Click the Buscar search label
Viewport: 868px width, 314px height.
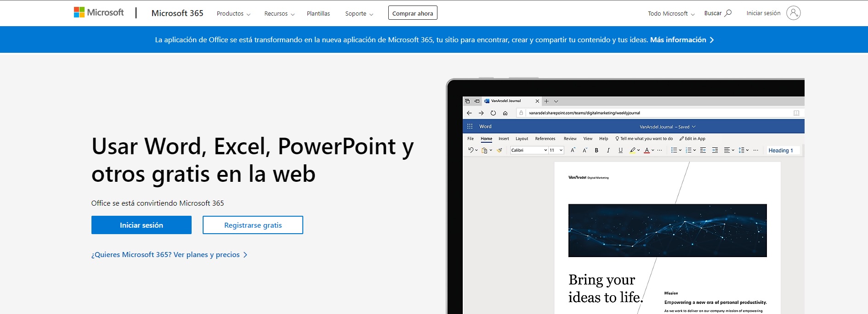click(x=713, y=13)
